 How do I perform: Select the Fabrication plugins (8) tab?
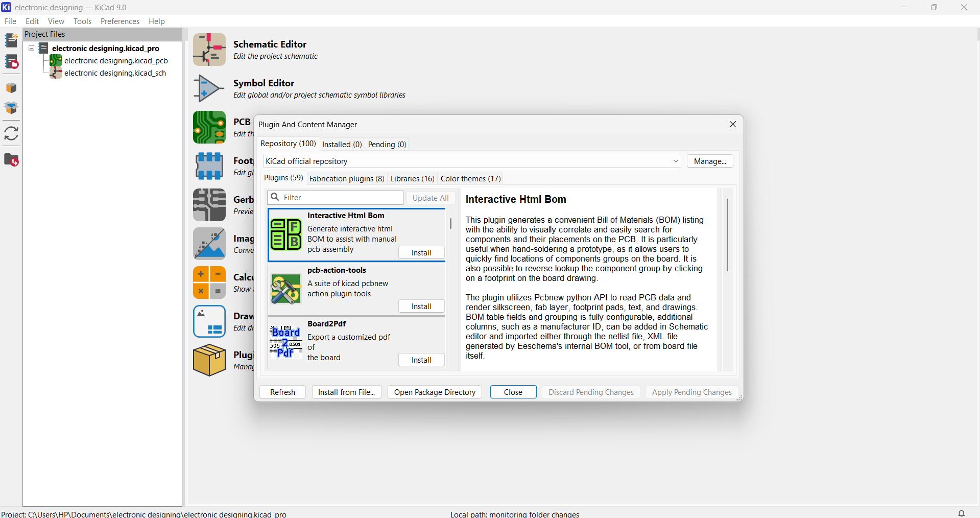point(347,179)
